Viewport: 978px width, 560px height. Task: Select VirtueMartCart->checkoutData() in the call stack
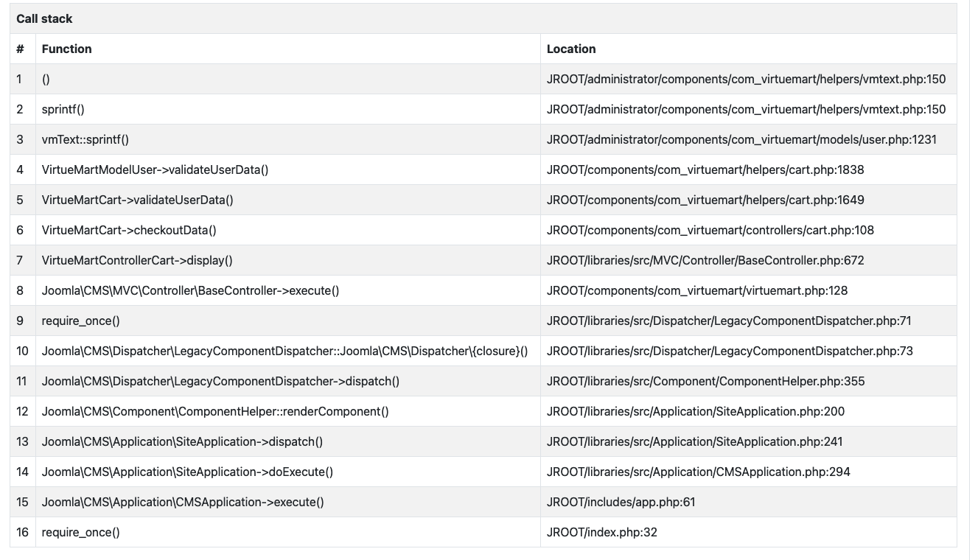(129, 230)
